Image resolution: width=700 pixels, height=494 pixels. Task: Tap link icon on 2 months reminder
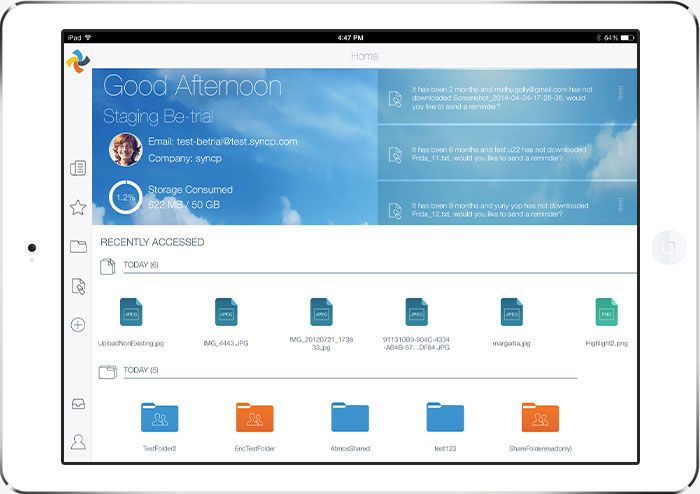click(x=395, y=99)
